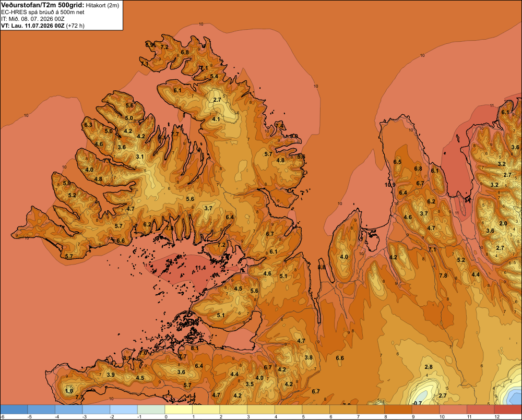Click the 1.0 label in the southwest peninsula
This screenshot has height=420, width=522.
click(69, 391)
